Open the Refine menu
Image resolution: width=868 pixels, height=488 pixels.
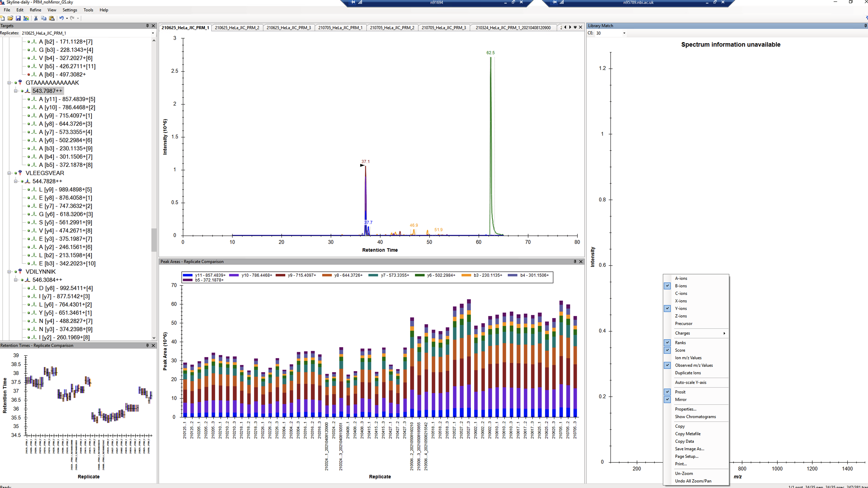[x=35, y=10]
